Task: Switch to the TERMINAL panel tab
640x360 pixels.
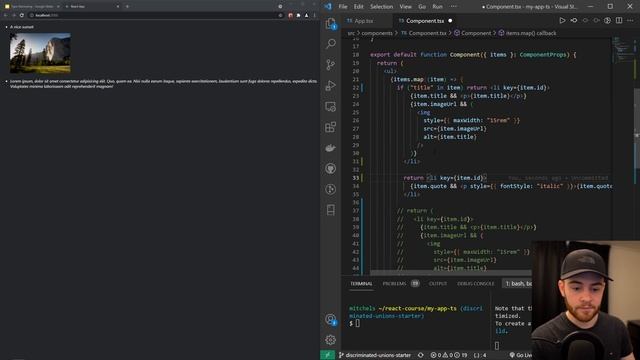Action: coord(361,283)
